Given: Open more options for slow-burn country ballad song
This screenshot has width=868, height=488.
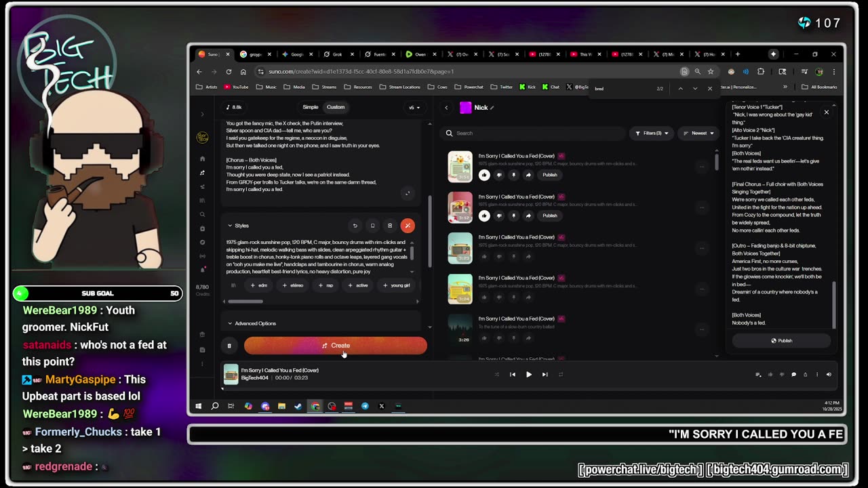Looking at the screenshot, I should (x=702, y=329).
